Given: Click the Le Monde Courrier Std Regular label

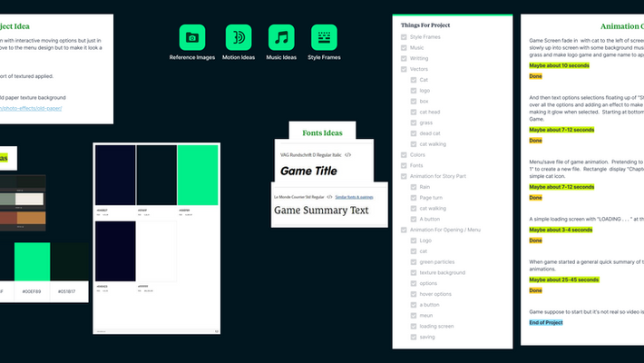Looking at the screenshot, I should [299, 197].
